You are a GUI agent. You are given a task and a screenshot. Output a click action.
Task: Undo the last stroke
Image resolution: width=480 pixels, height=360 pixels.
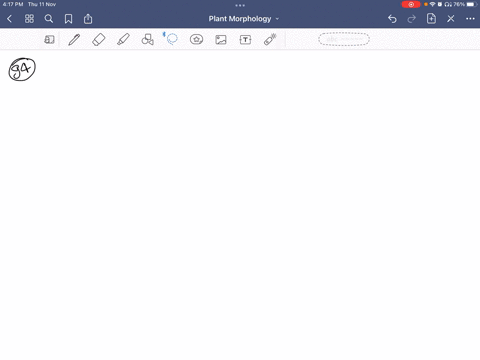(392, 19)
